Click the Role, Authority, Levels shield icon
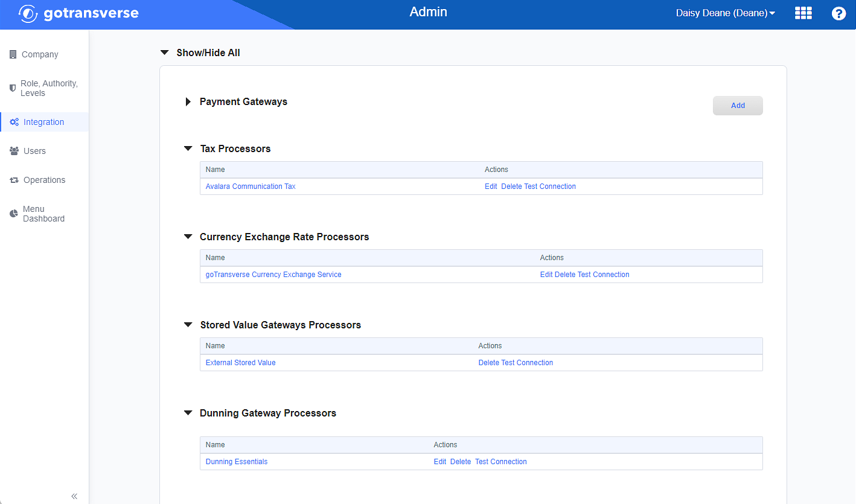 (13, 88)
